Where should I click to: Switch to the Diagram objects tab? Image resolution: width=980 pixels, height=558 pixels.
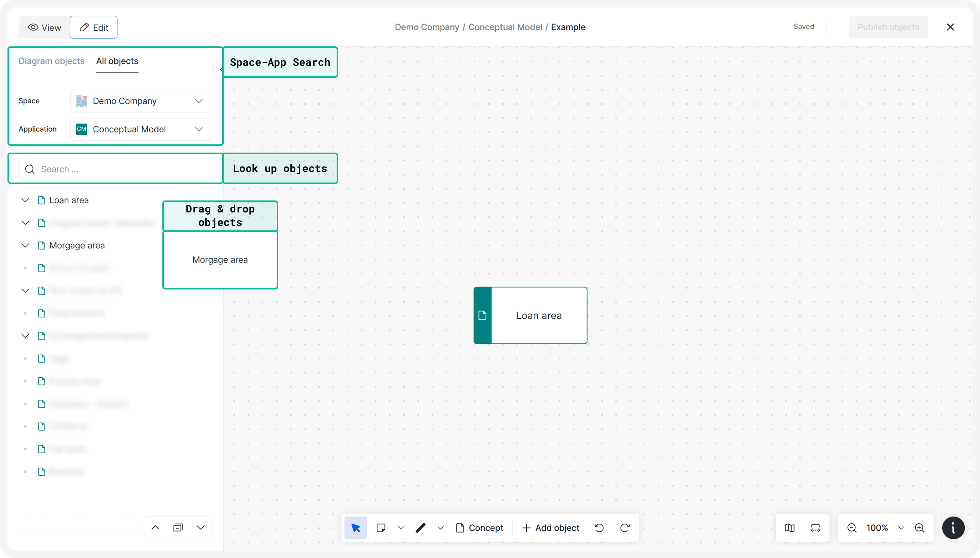tap(51, 61)
